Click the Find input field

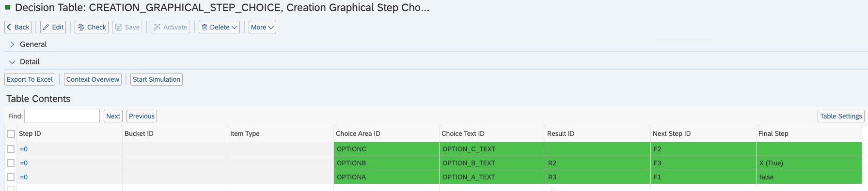(x=62, y=116)
